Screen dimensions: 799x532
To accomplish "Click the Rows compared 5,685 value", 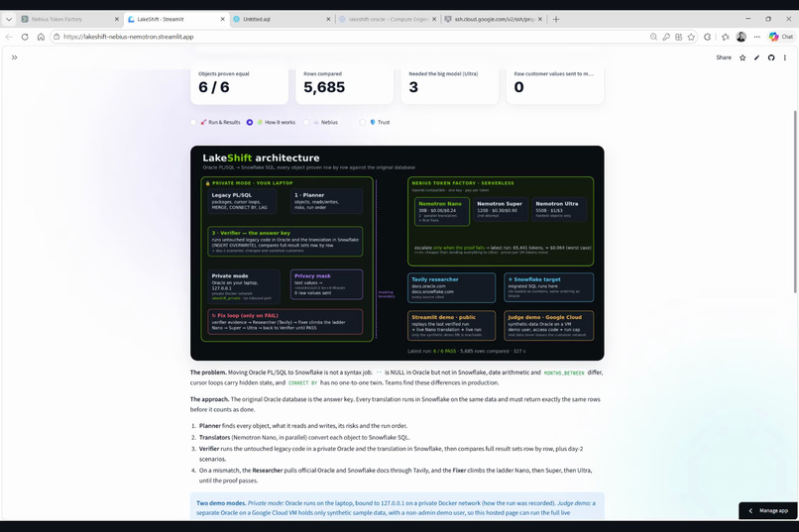I will (324, 87).
